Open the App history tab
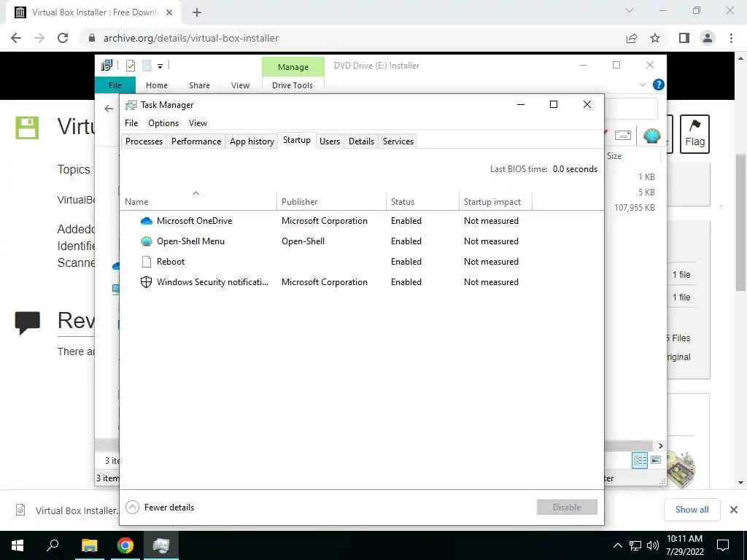 pyautogui.click(x=252, y=141)
